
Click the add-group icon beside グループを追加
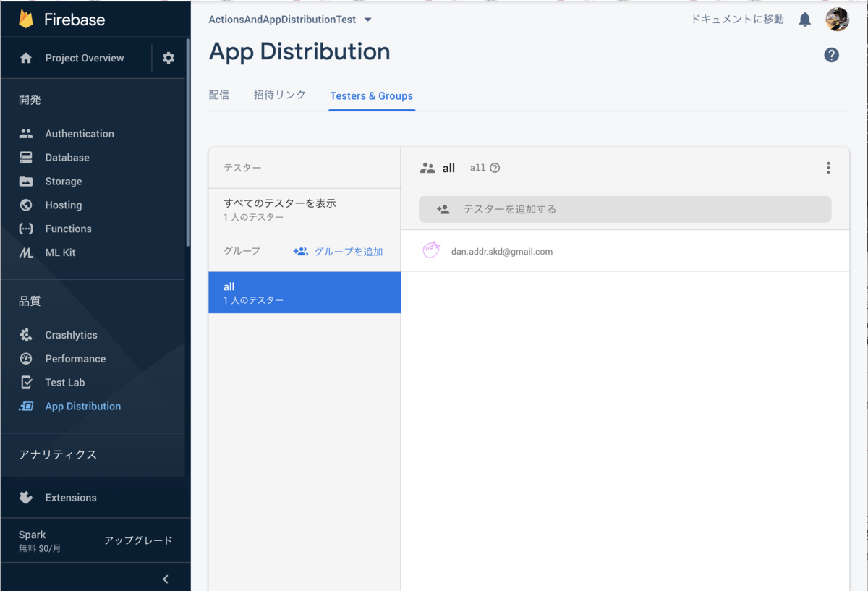tap(300, 252)
